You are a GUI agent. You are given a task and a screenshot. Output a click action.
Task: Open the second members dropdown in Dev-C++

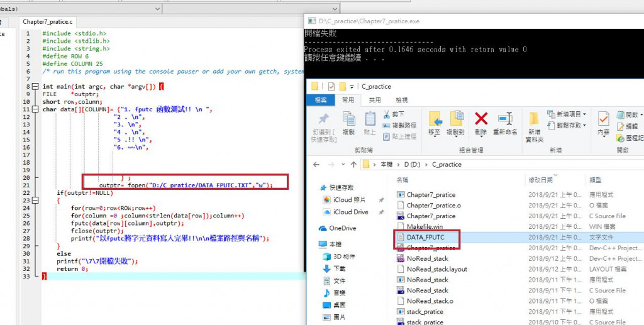coord(335,9)
